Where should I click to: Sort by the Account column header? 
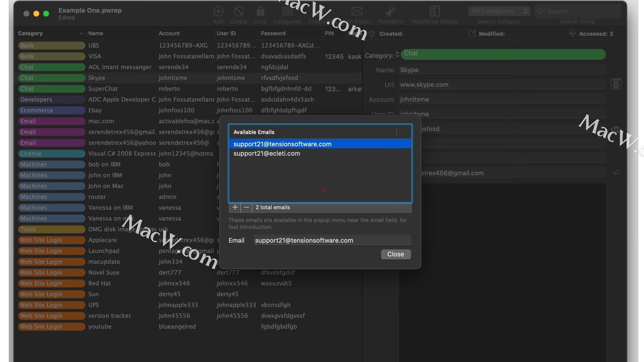pyautogui.click(x=185, y=33)
